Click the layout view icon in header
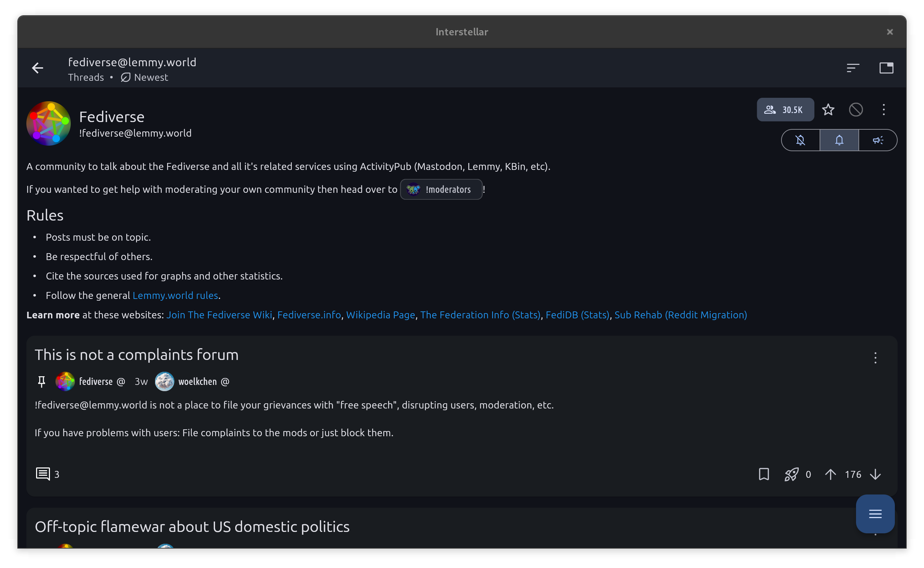The image size is (924, 568). pos(886,68)
